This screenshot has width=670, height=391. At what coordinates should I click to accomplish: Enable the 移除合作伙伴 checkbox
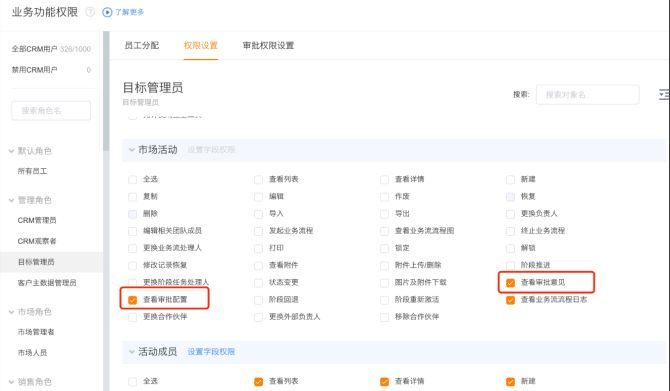point(385,317)
